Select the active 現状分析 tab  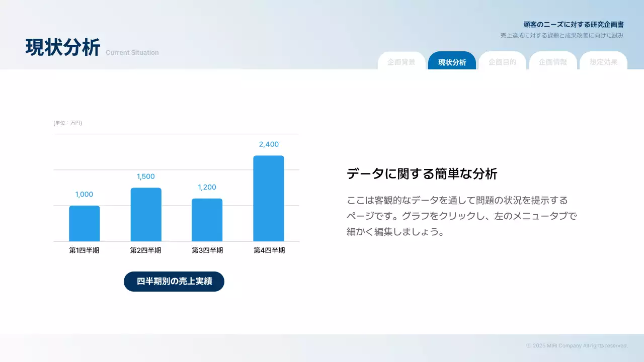pyautogui.click(x=452, y=62)
